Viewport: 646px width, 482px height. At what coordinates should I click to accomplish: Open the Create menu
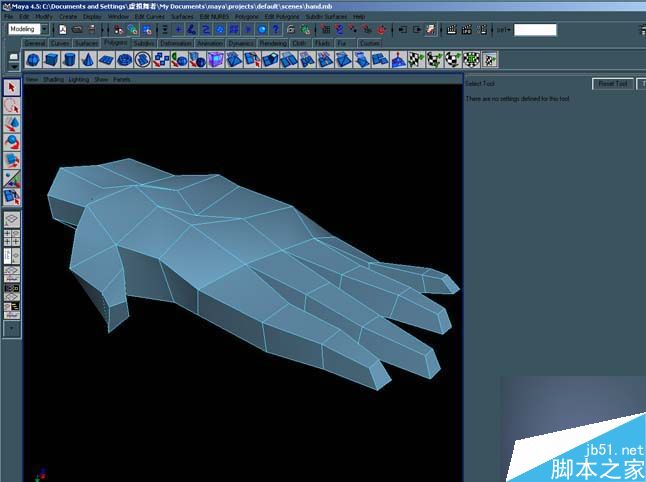click(x=68, y=16)
